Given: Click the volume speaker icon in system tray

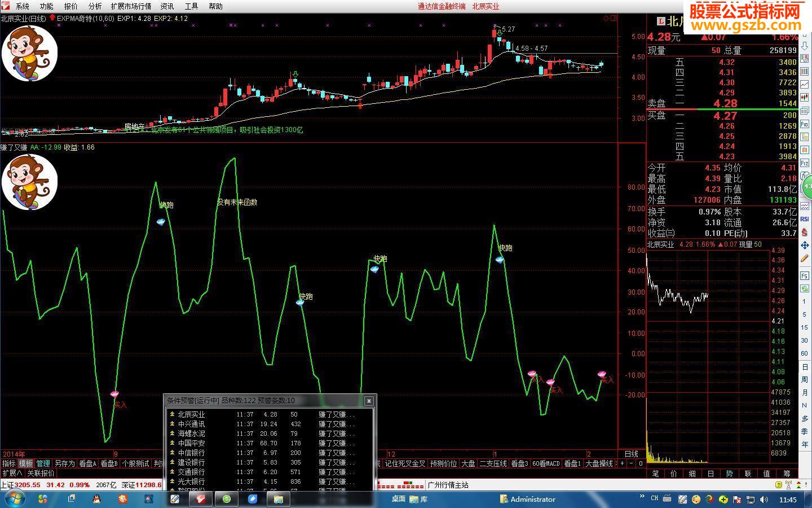Looking at the screenshot, I should (x=764, y=499).
